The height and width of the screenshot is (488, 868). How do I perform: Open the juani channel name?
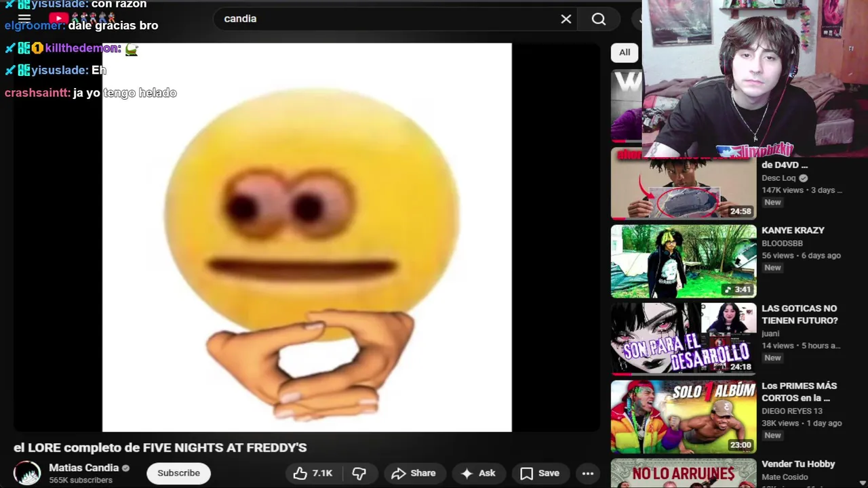coord(770,333)
